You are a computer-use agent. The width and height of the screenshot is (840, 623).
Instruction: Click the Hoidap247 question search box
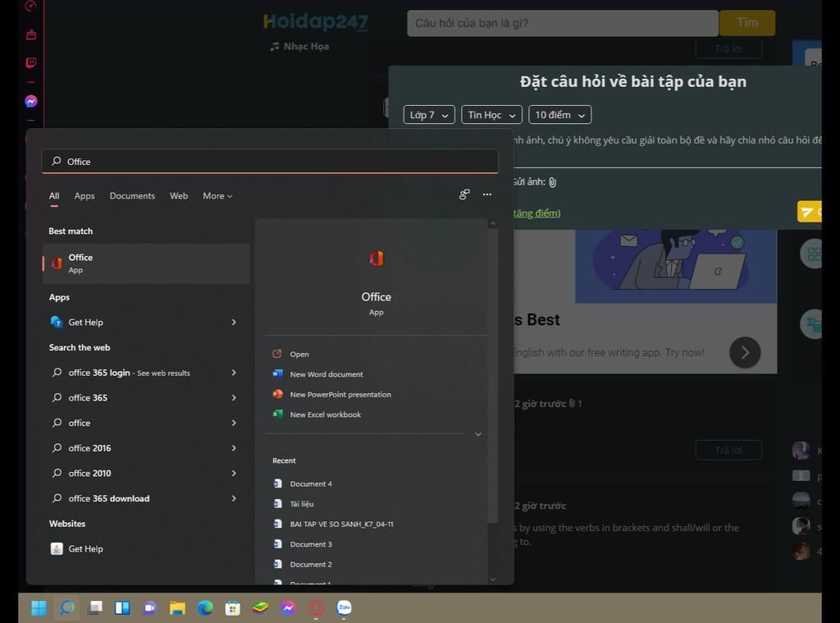(563, 23)
